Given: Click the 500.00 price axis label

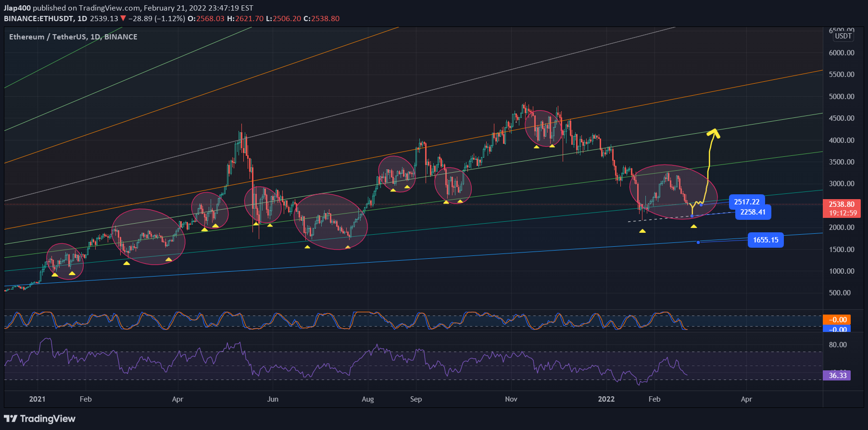Looking at the screenshot, I should tap(840, 293).
